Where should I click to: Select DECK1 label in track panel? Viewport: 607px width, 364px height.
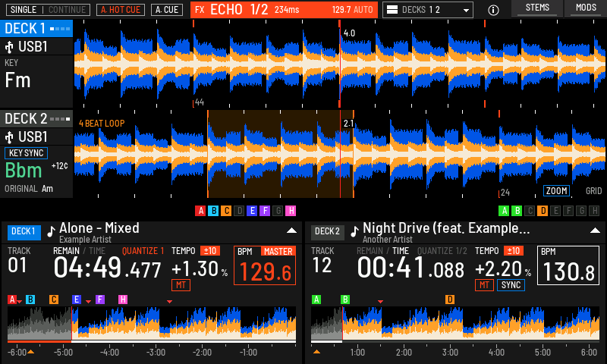(x=24, y=232)
